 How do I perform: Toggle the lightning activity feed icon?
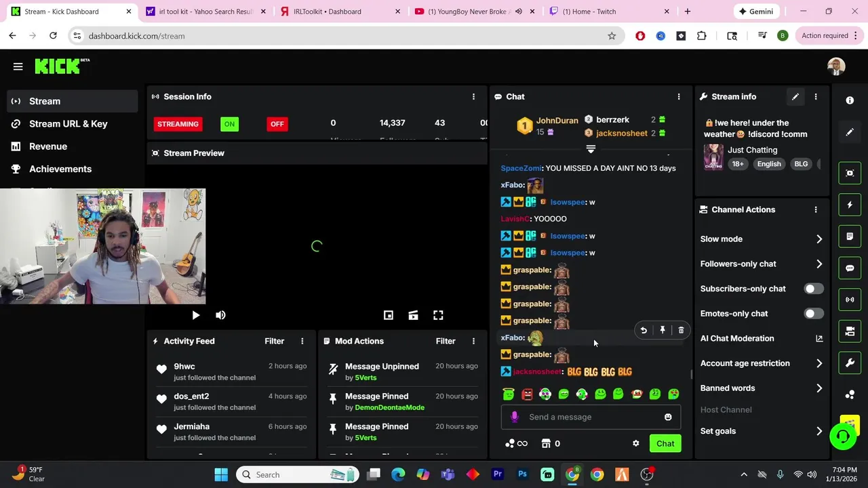850,205
